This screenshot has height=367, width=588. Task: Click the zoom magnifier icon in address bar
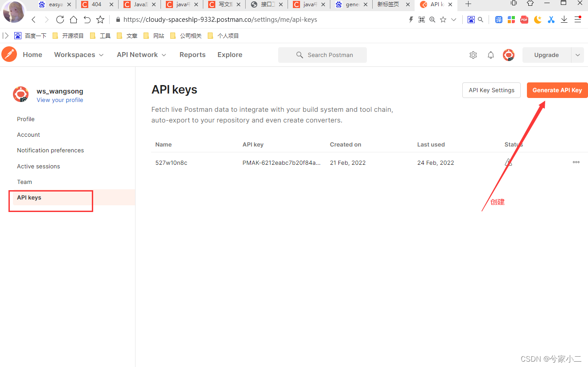pyautogui.click(x=432, y=20)
